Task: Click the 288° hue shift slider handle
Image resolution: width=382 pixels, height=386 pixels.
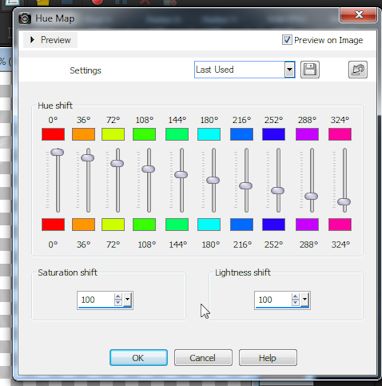Action: coord(311,196)
